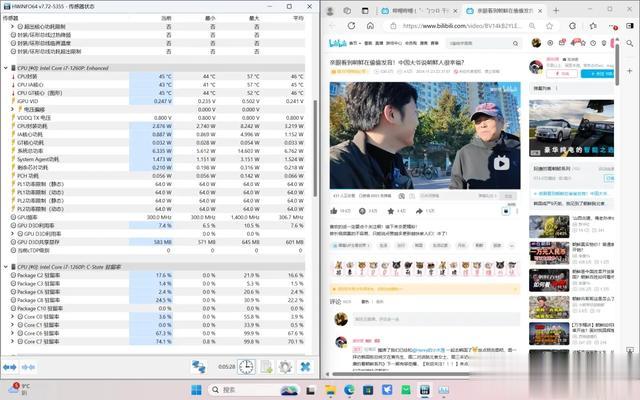The height and width of the screenshot is (400, 640).
Task: Expand GPU D3D usage sub-row
Action: [x=12, y=233]
